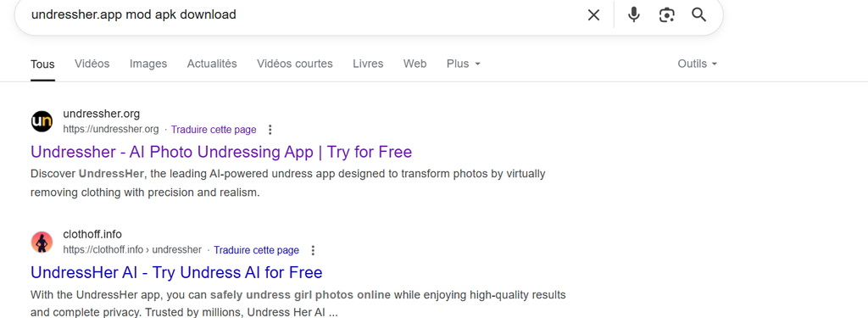Click Traduire cette page for undressher.org

click(214, 130)
